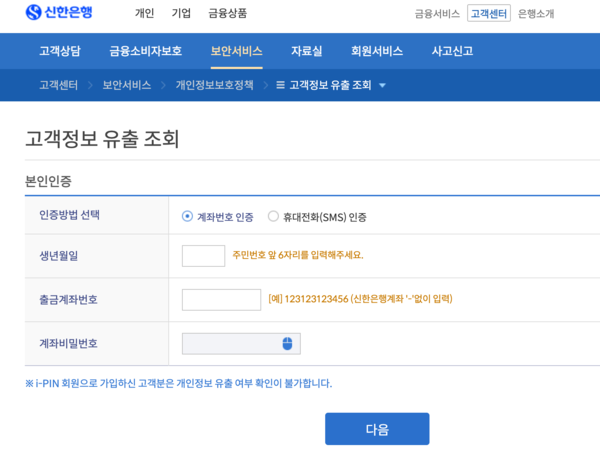600x458 pixels.
Task: Click the Shinhan Bank logo
Action: pos(59,12)
